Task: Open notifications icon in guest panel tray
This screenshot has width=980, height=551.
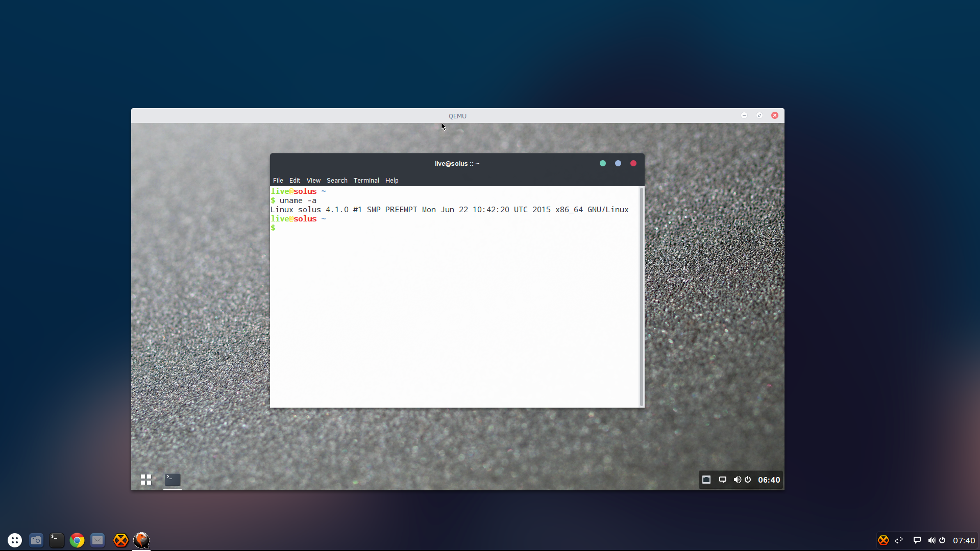Action: [723, 480]
